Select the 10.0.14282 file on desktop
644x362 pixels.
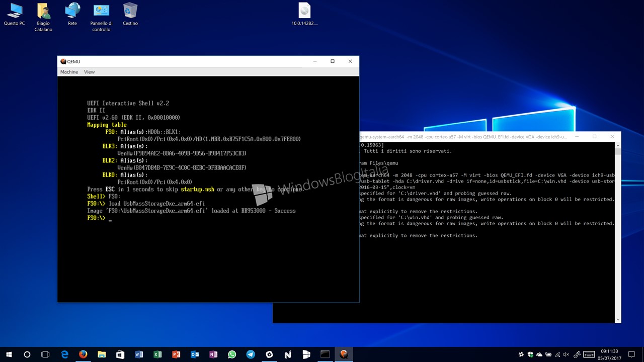304,14
